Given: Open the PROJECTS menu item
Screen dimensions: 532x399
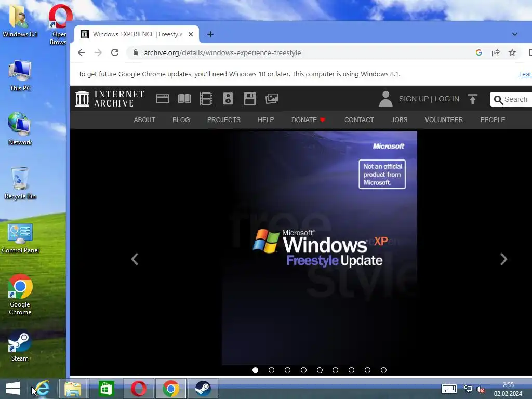Looking at the screenshot, I should click(x=223, y=120).
